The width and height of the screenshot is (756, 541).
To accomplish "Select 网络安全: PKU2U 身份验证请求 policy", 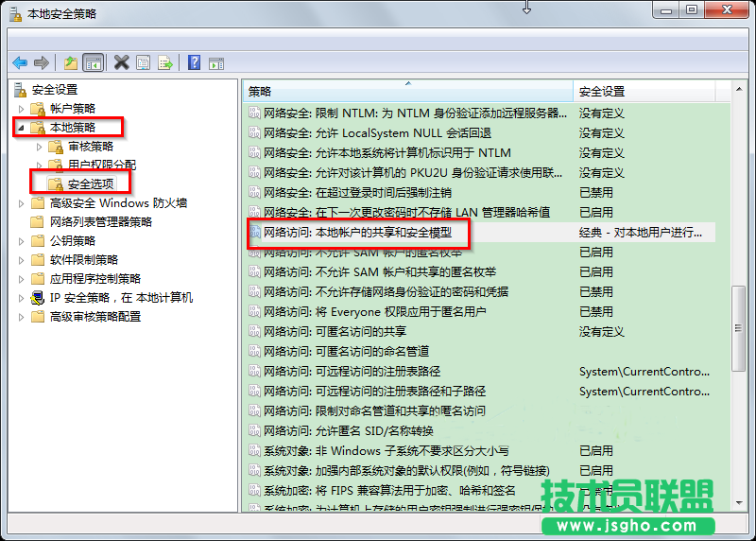I will click(x=413, y=173).
